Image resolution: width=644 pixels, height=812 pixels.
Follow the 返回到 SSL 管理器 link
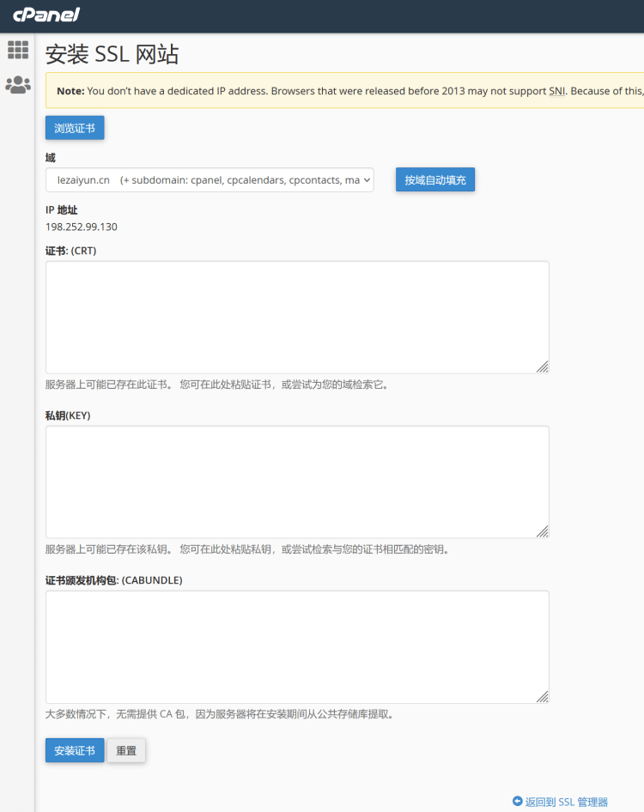pos(566,802)
